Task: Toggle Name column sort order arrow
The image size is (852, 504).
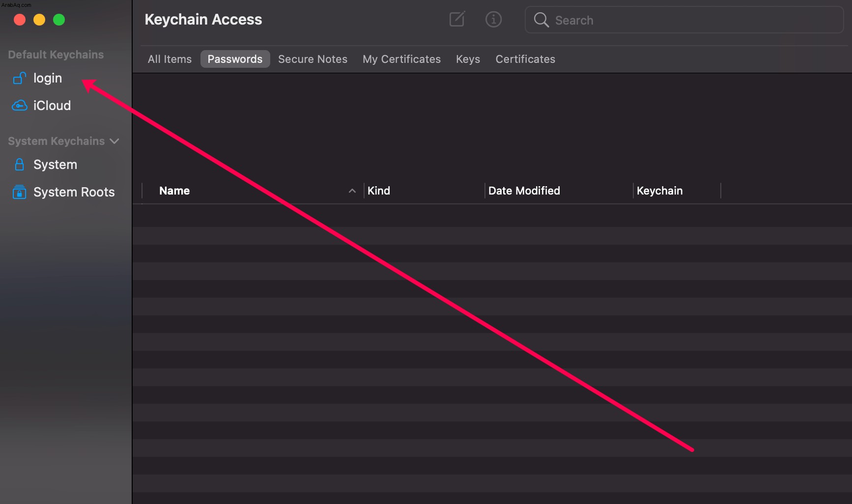Action: [352, 191]
